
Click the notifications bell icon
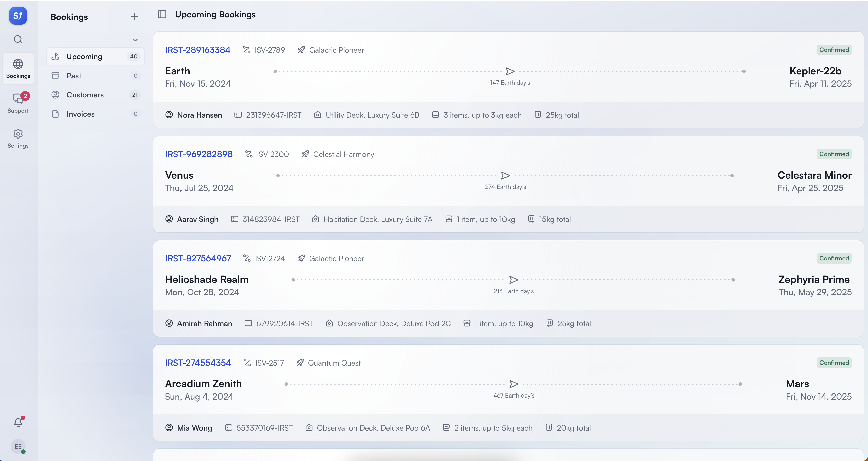click(x=18, y=422)
